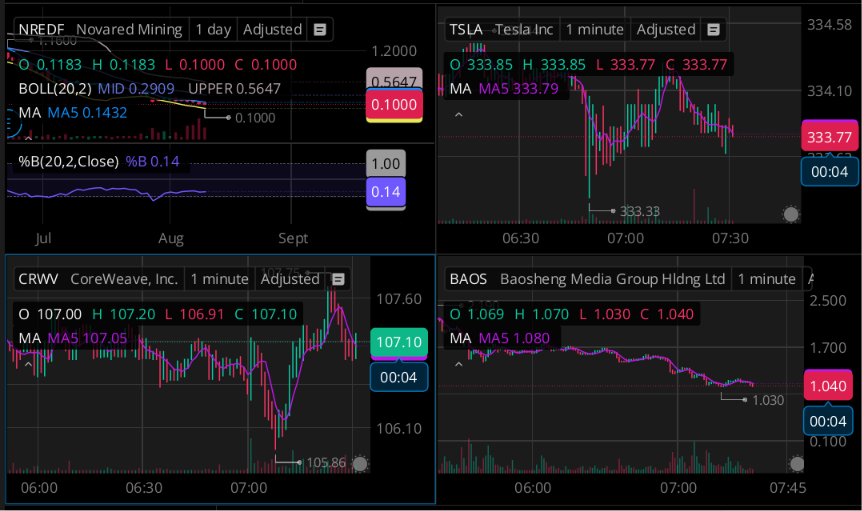Click the BAOS ticker symbol
The width and height of the screenshot is (862, 511).
[468, 279]
